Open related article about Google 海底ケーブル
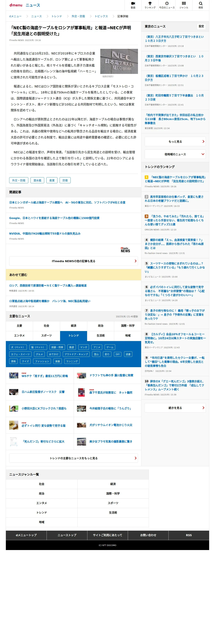The image size is (215, 644). (x=54, y=218)
